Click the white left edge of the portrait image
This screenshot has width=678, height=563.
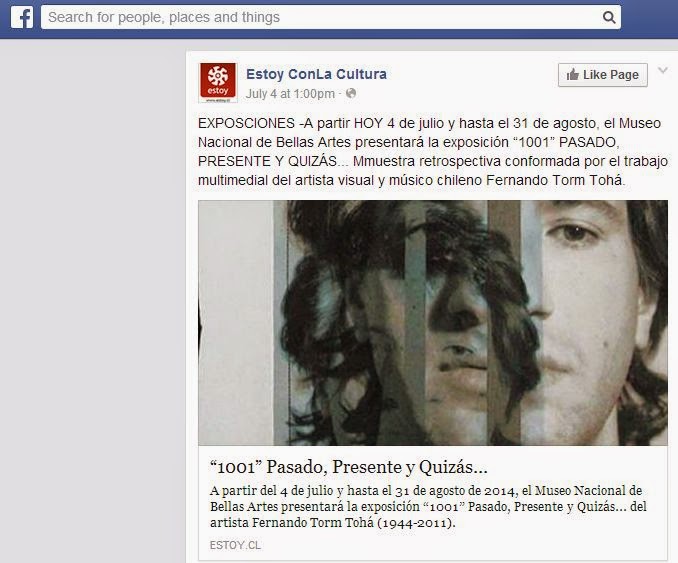(x=236, y=323)
